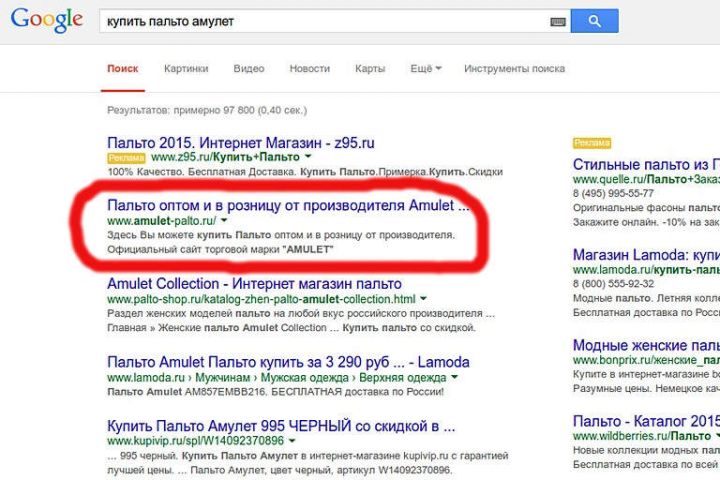Click the Google logo
Viewport: 720px width, 480px height.
pyautogui.click(x=47, y=20)
